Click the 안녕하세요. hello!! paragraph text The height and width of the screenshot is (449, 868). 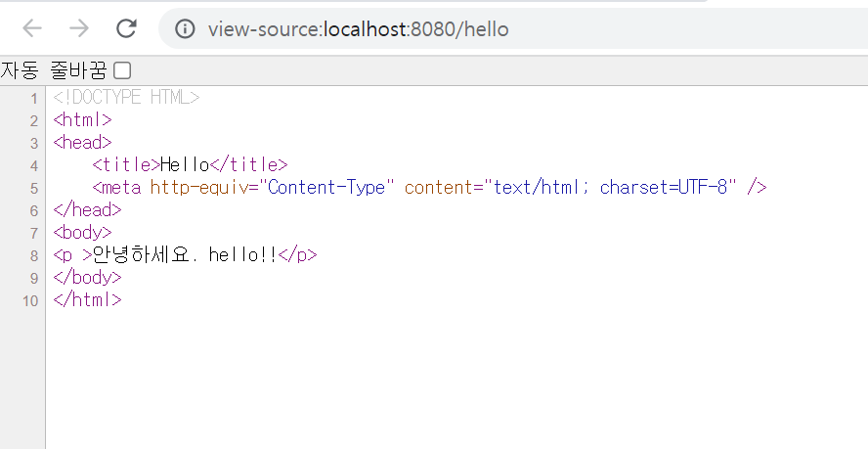185,255
